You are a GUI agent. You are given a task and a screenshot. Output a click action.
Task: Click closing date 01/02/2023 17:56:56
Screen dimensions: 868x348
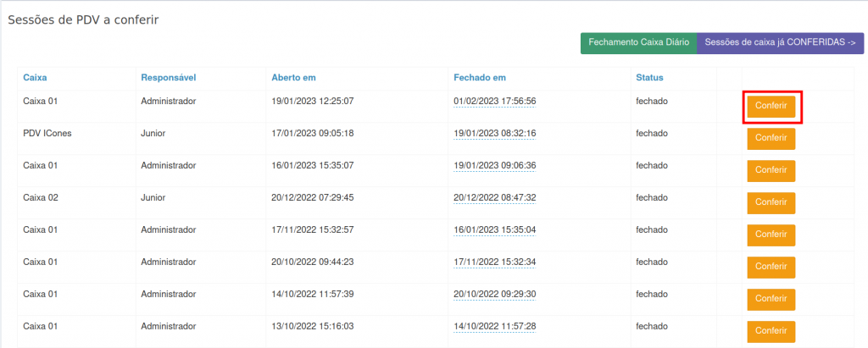(494, 102)
